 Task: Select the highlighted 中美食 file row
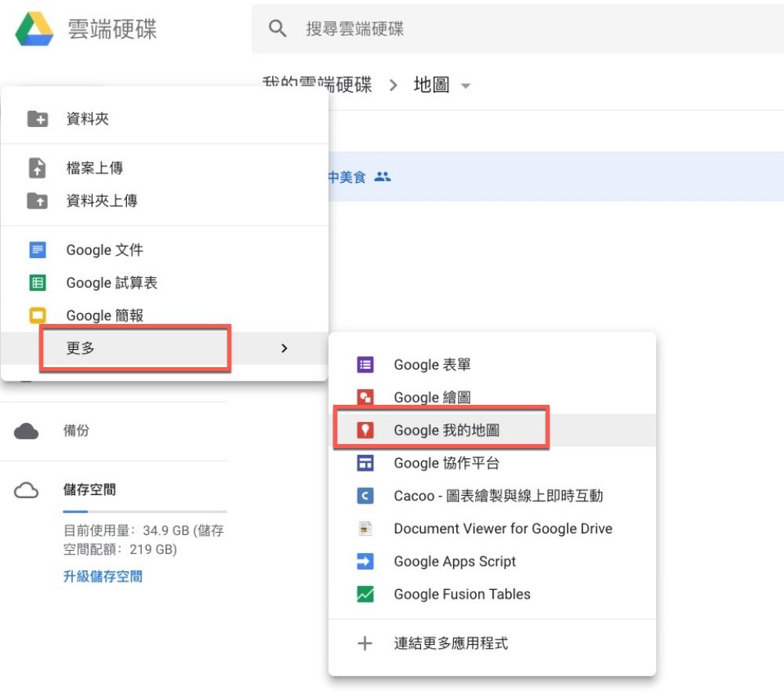tap(556, 177)
